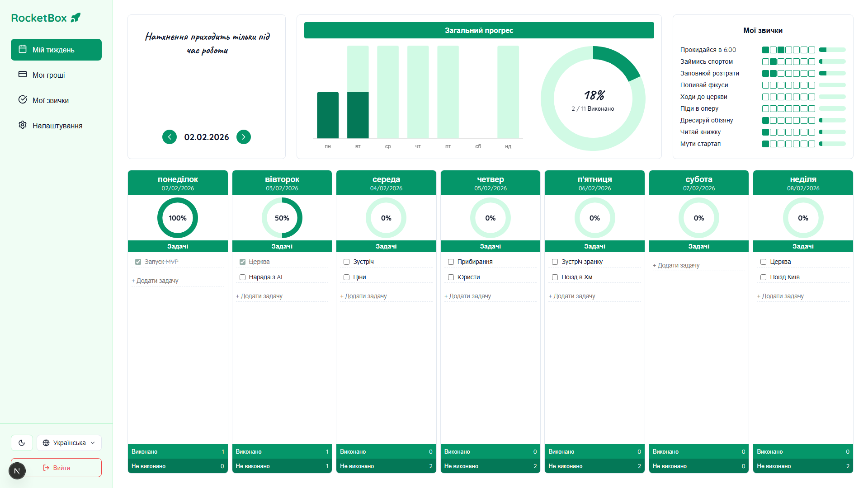Click Додати задачу on субота
Image resolution: width=868 pixels, height=488 pixels.
click(676, 265)
